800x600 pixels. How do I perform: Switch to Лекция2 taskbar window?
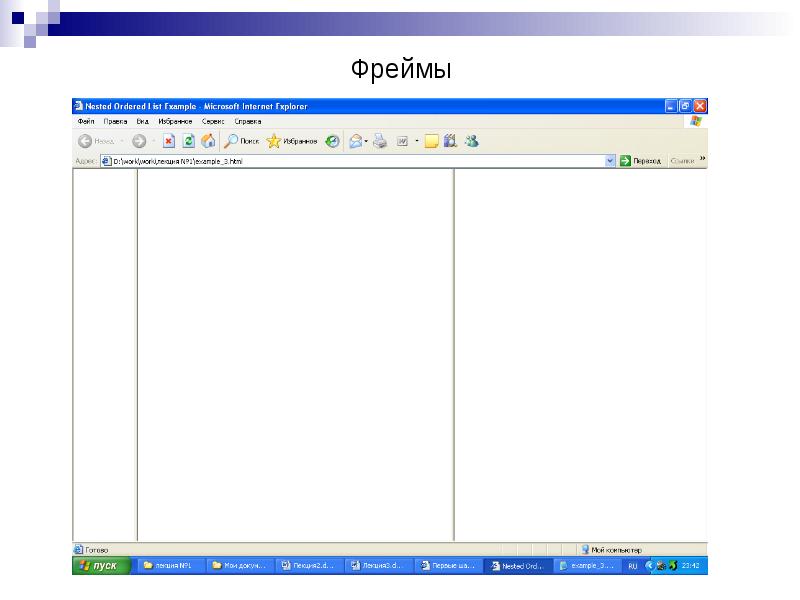(311, 566)
